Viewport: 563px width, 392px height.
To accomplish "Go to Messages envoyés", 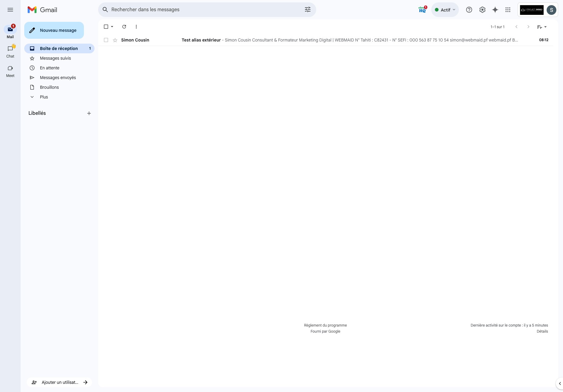I will tap(58, 78).
